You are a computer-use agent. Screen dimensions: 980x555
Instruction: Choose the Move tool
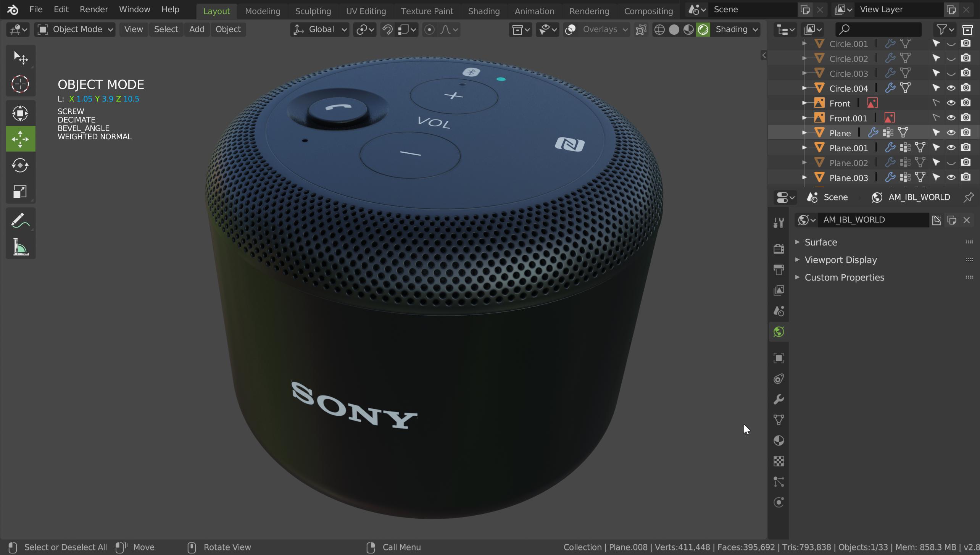point(20,139)
